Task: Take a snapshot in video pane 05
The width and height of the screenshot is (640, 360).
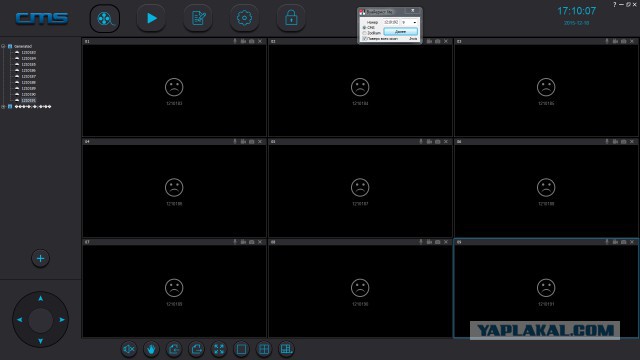Action: coord(438,142)
